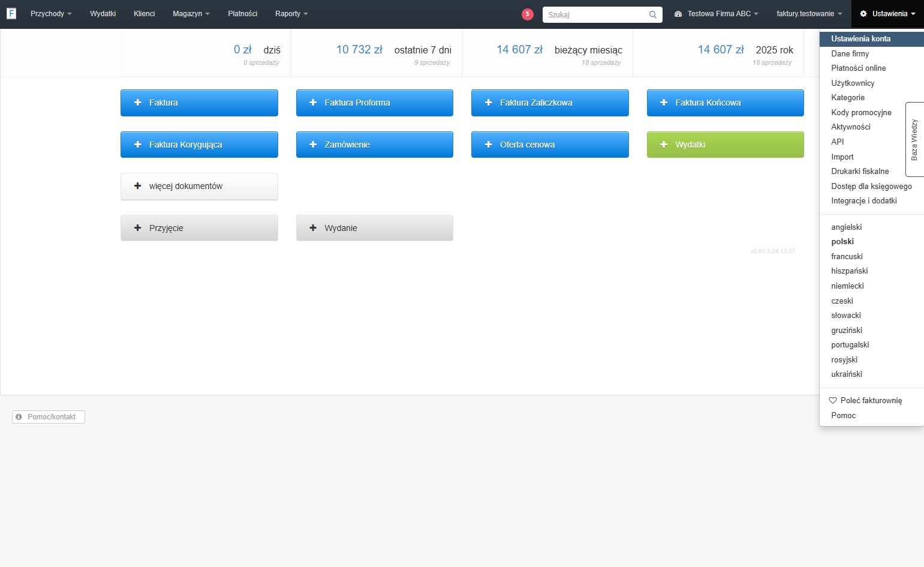Click the green Wydatki button
Image resolution: width=924 pixels, height=567 pixels.
726,145
